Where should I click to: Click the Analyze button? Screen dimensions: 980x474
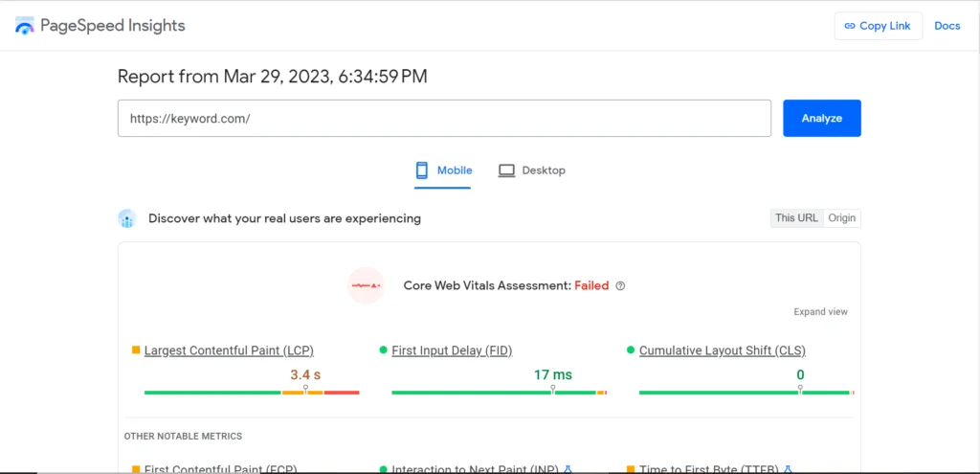click(822, 118)
